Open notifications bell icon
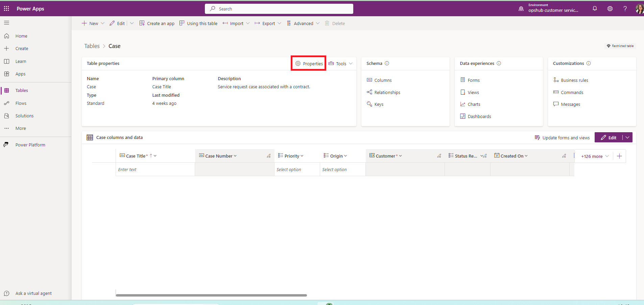The image size is (644, 305). pyautogui.click(x=595, y=8)
